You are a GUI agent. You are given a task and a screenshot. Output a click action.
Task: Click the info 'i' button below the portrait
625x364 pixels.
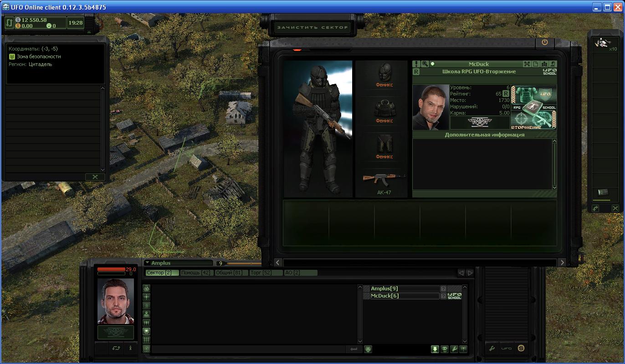coord(130,348)
